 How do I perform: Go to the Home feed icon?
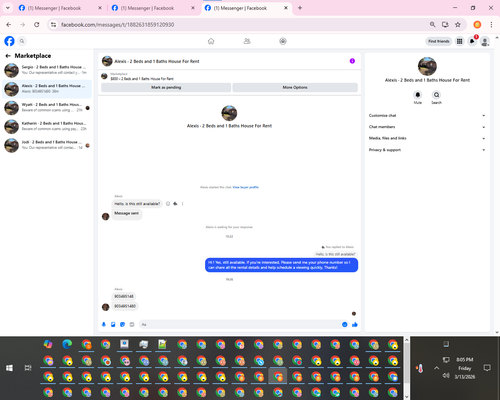211,41
